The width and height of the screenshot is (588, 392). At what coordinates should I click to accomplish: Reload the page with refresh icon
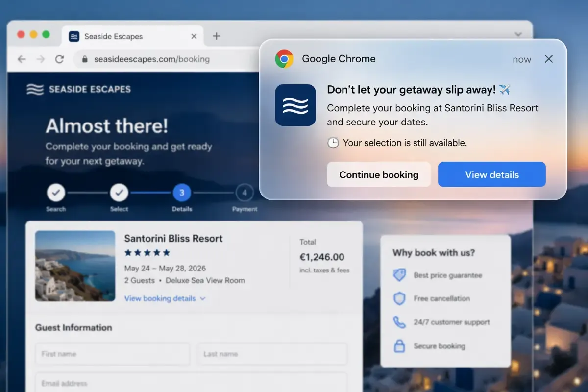click(x=60, y=59)
